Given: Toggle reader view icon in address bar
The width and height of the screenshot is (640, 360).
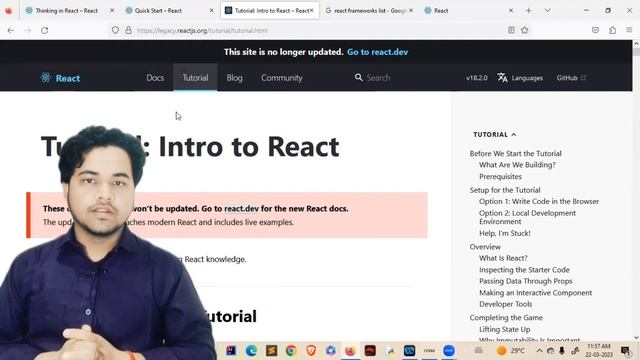Looking at the screenshot, I should coord(511,30).
